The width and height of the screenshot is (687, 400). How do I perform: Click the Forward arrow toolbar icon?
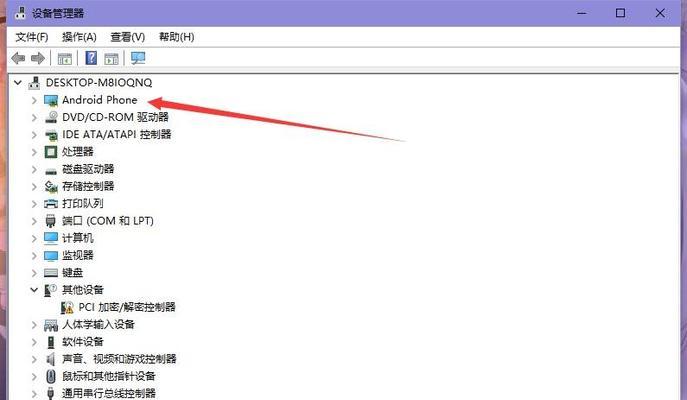point(38,58)
